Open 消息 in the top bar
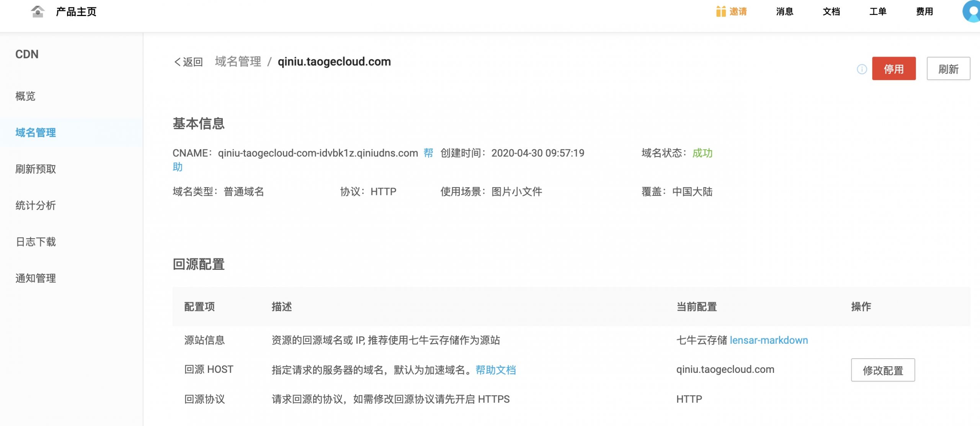 point(784,11)
